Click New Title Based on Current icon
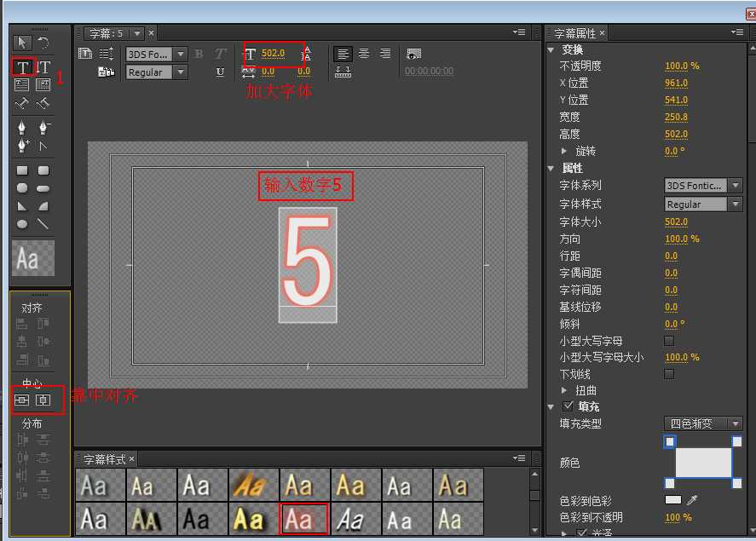The width and height of the screenshot is (756, 541). pyautogui.click(x=85, y=54)
